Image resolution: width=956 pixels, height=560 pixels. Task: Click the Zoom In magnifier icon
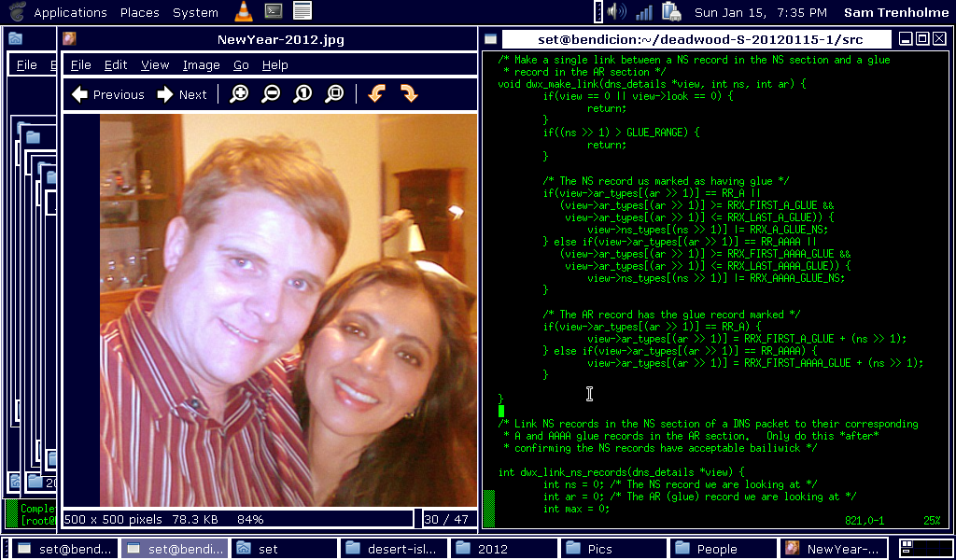pyautogui.click(x=239, y=94)
